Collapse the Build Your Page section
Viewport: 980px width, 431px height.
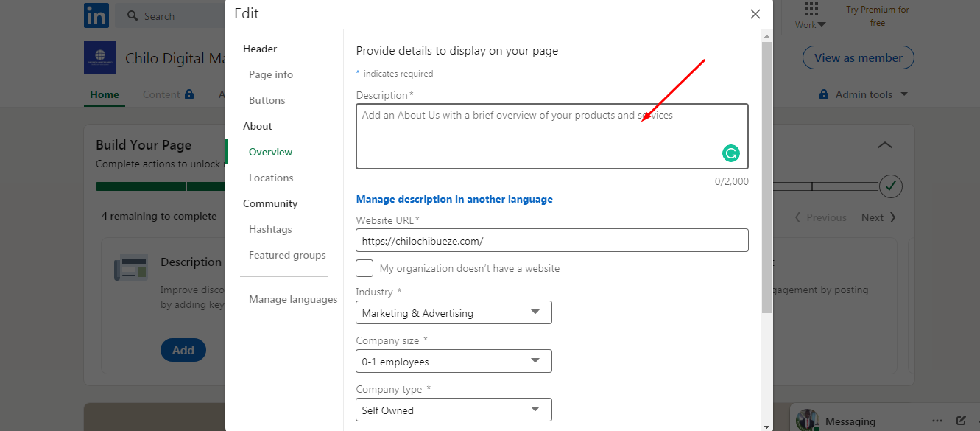pos(885,145)
